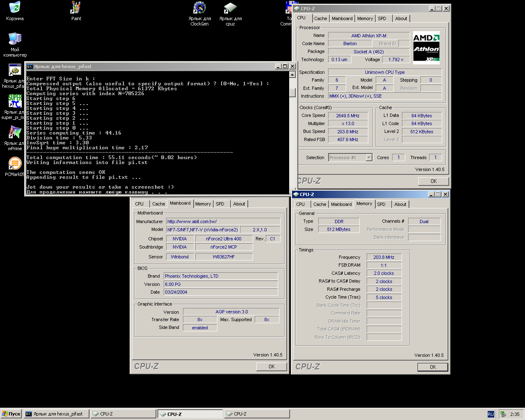This screenshot has height=420, width=525.
Task: Select About tab in Memory CPU-Z window
Action: click(400, 204)
